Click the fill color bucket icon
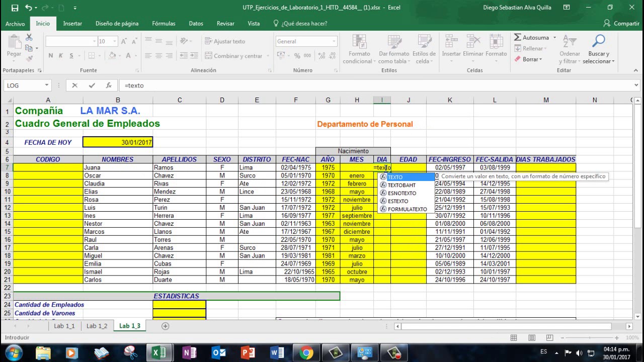 click(x=112, y=56)
